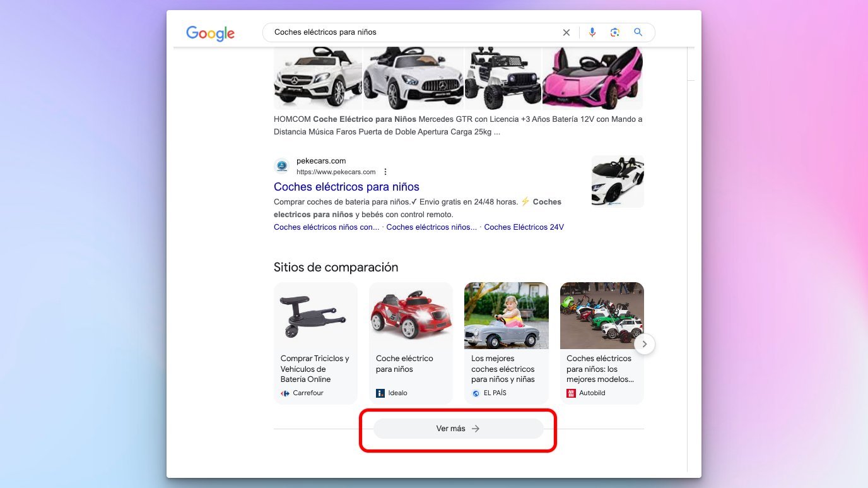Click 'Sitios de comparación' heading
The image size is (868, 488).
click(x=336, y=267)
